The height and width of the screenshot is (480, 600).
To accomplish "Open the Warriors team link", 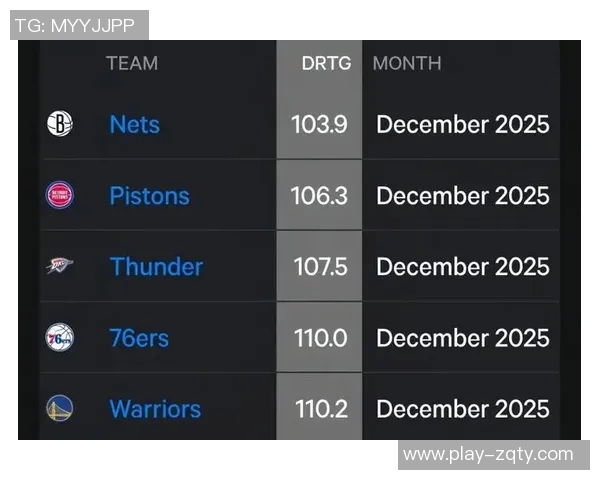I will (x=155, y=408).
